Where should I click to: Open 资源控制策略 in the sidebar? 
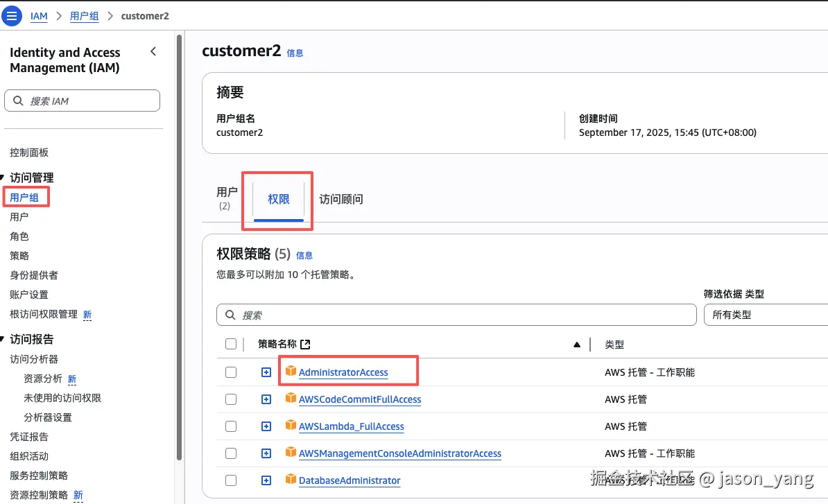[39, 495]
